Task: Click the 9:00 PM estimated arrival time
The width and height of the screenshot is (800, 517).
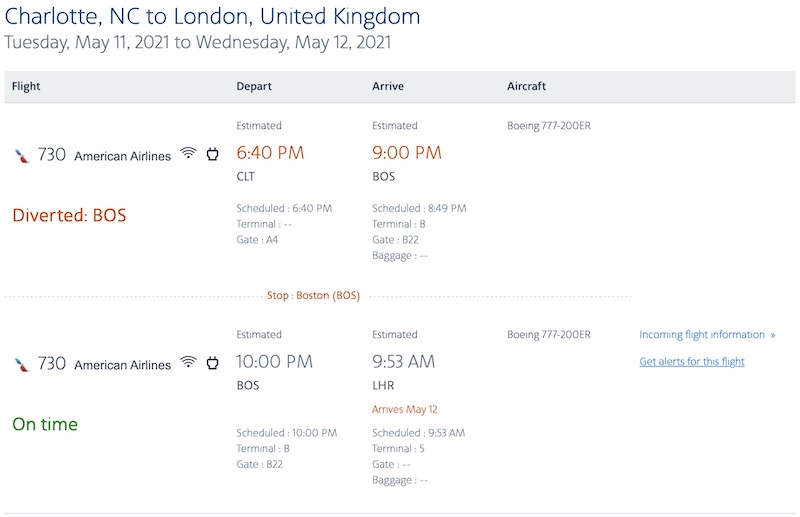Action: tap(407, 153)
